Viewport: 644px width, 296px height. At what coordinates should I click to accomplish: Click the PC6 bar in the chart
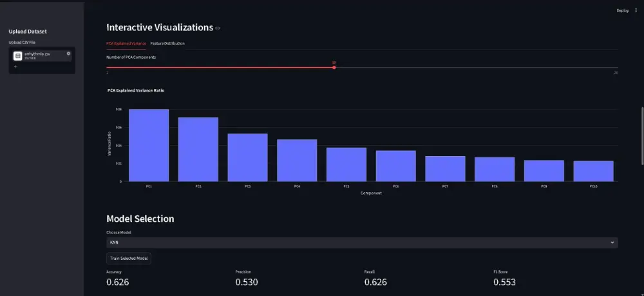(x=396, y=166)
